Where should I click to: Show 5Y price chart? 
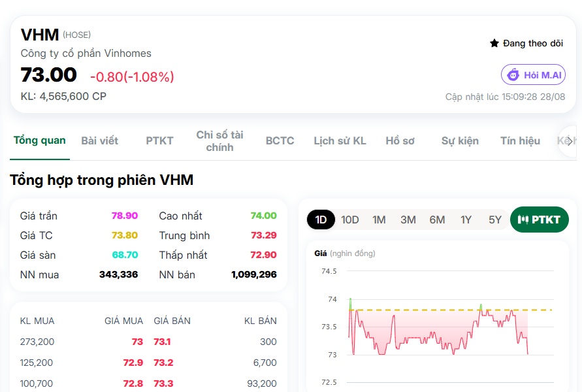494,220
